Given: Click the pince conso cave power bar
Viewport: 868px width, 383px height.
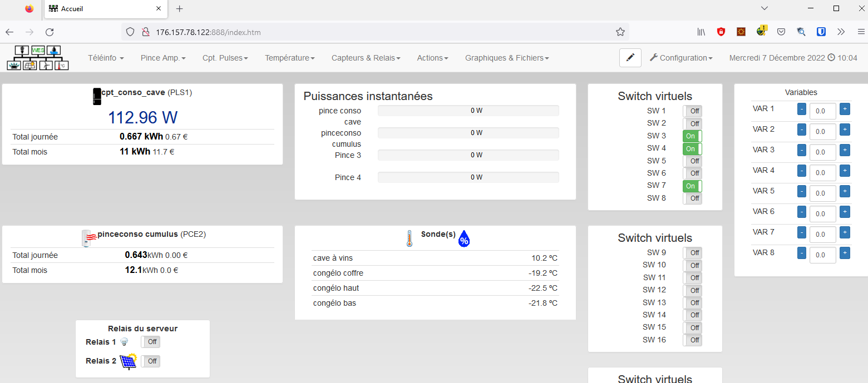Looking at the screenshot, I should click(468, 111).
